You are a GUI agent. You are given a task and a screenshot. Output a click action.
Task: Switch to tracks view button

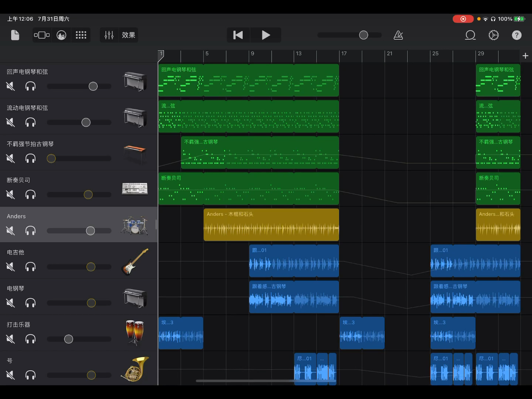click(42, 35)
